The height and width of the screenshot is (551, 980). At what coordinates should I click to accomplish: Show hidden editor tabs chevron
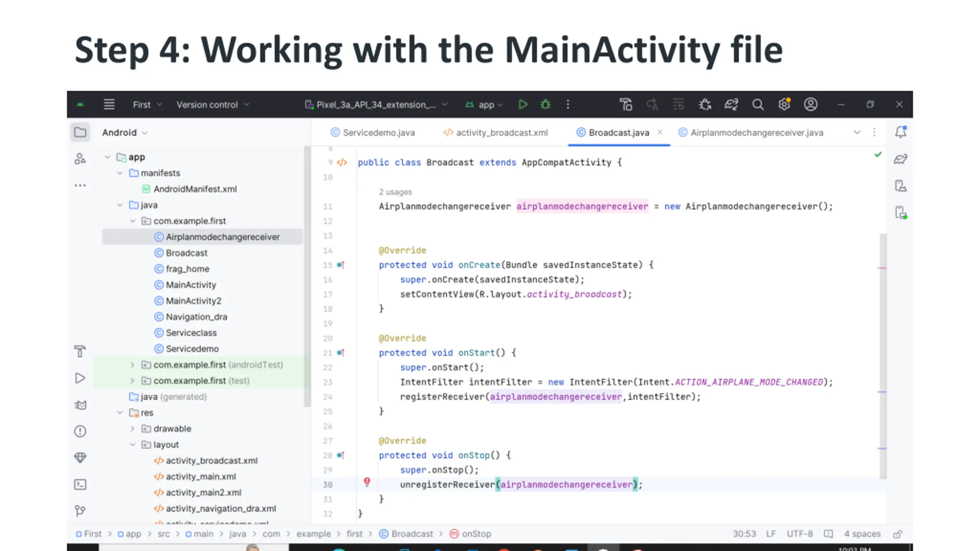tap(857, 132)
